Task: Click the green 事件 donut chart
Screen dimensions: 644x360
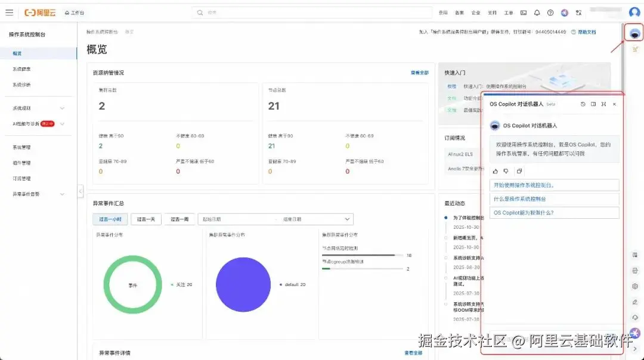Action: [132, 284]
